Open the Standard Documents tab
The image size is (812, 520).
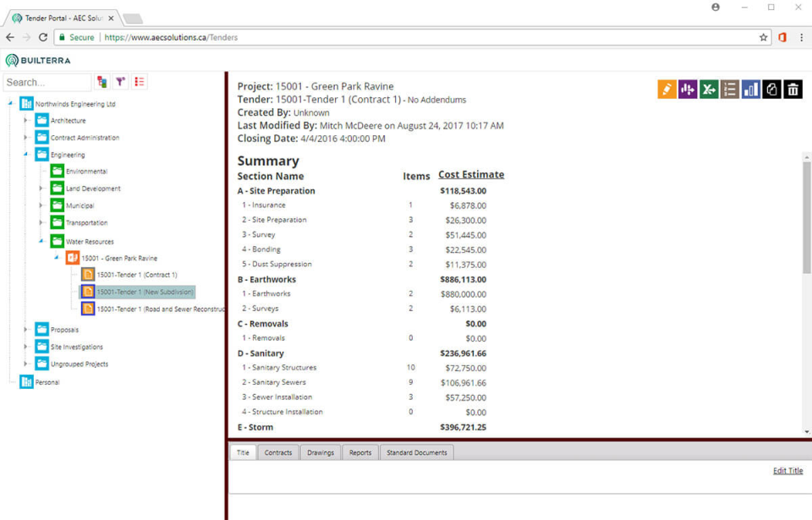point(417,452)
